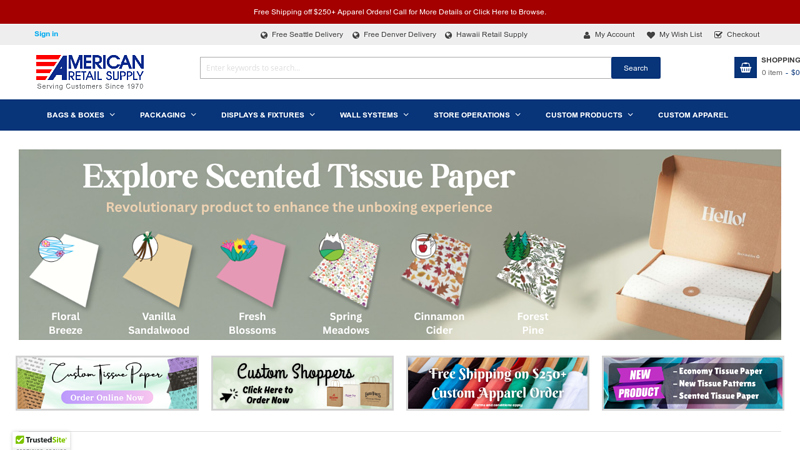Screen dimensions: 800x450
Task: Click the My Account person icon
Action: pos(587,35)
